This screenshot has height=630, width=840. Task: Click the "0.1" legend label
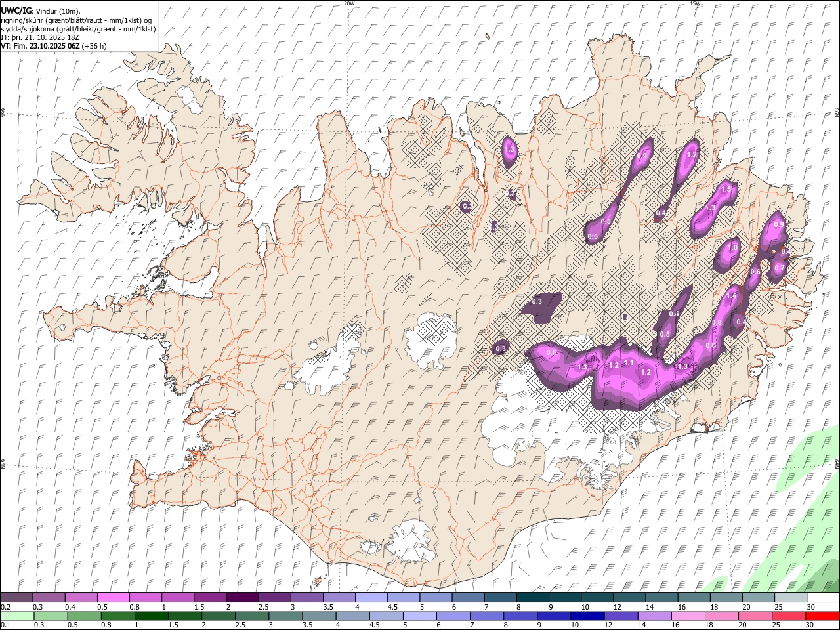(5, 625)
